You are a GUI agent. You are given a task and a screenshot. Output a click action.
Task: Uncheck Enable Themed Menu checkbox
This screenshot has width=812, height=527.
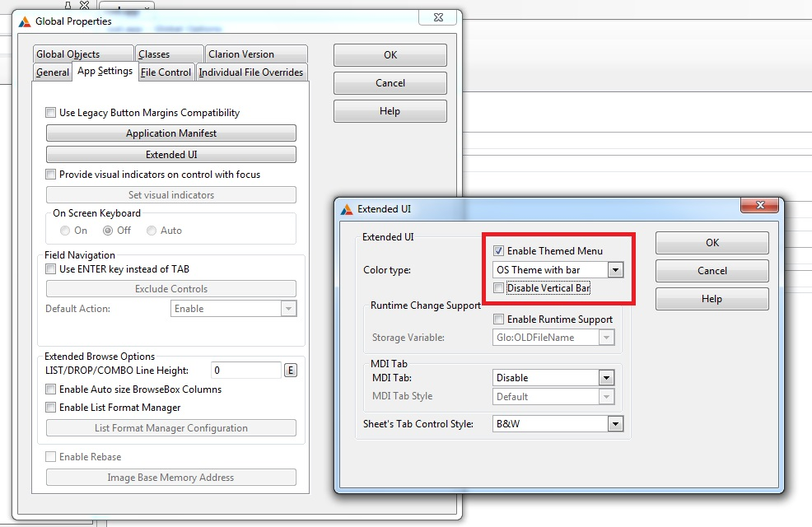click(x=498, y=251)
